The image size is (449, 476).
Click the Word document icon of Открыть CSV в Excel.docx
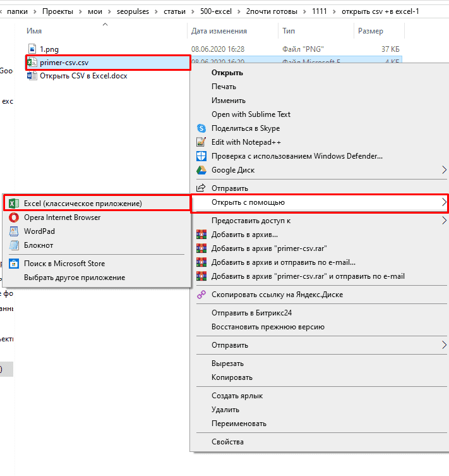[32, 76]
